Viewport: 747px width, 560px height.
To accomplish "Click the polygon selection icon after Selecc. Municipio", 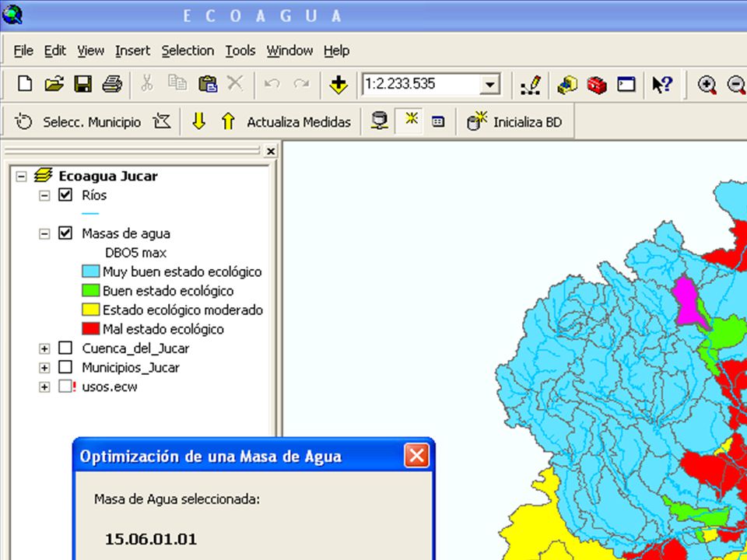I will click(x=162, y=122).
